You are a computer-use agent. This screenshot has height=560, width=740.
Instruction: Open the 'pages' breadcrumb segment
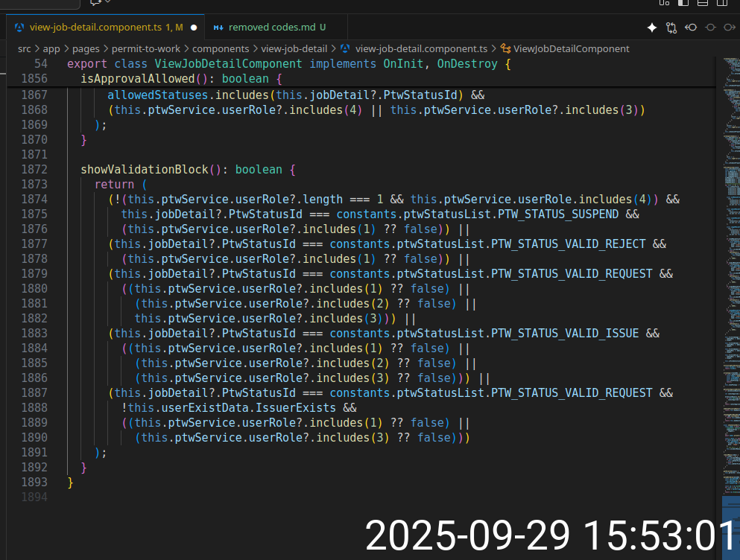tap(86, 49)
